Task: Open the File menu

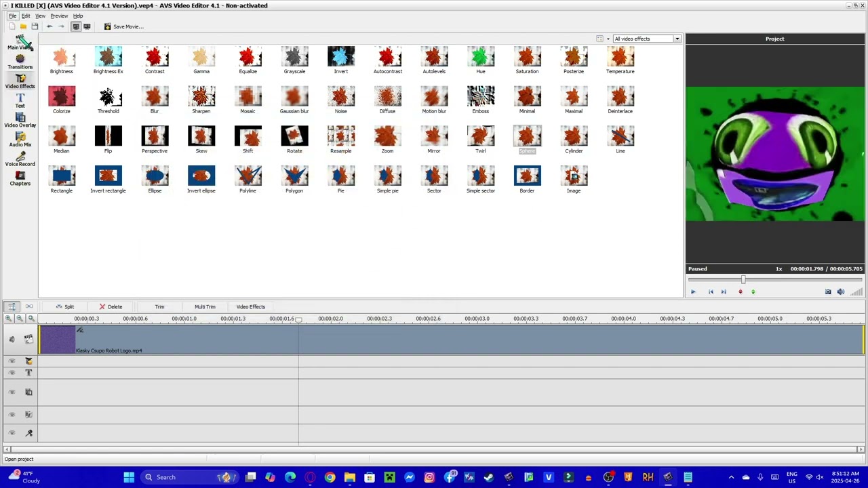Action: point(12,16)
